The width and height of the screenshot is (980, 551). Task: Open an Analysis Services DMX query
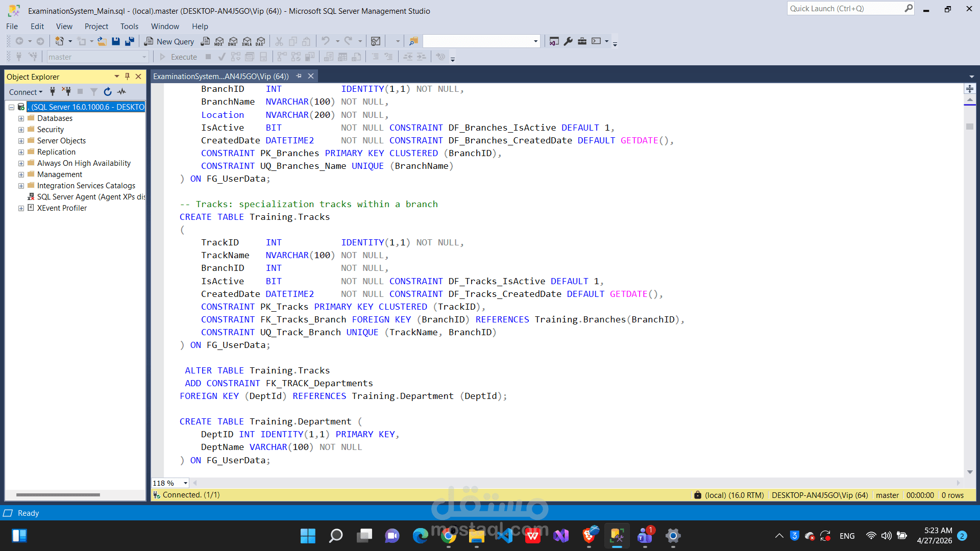(233, 41)
